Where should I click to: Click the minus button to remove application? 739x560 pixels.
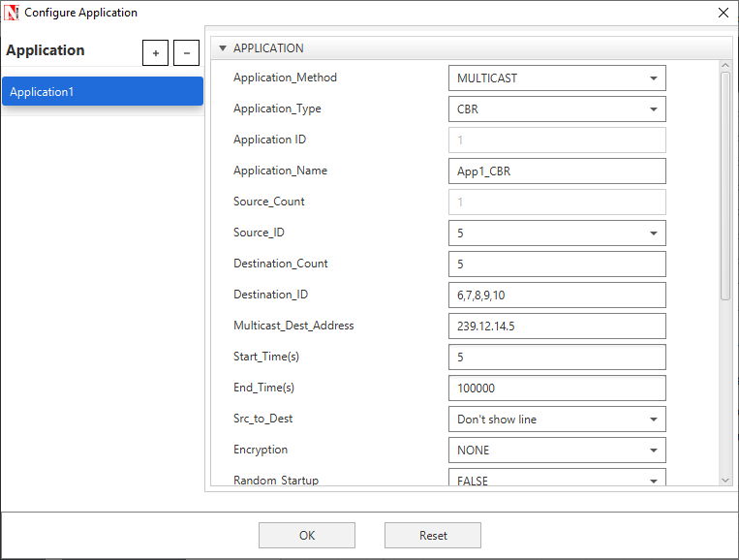tap(186, 53)
